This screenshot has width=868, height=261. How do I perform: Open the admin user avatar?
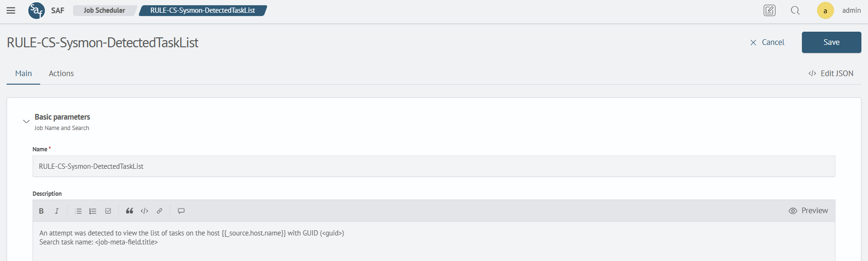click(825, 10)
